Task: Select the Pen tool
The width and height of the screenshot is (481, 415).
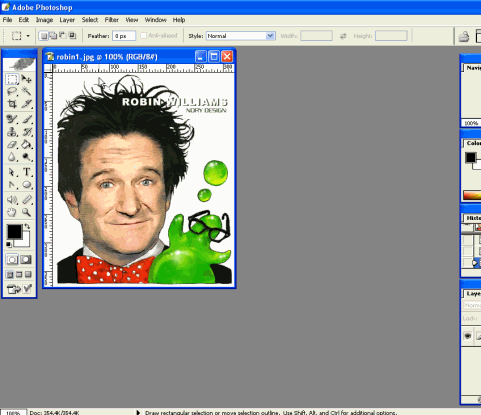Action: tap(12, 184)
